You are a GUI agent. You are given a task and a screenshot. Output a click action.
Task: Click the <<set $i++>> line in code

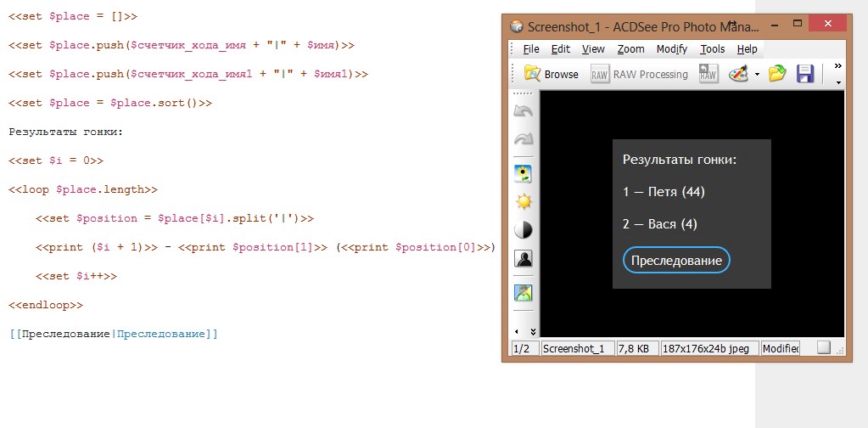point(76,276)
